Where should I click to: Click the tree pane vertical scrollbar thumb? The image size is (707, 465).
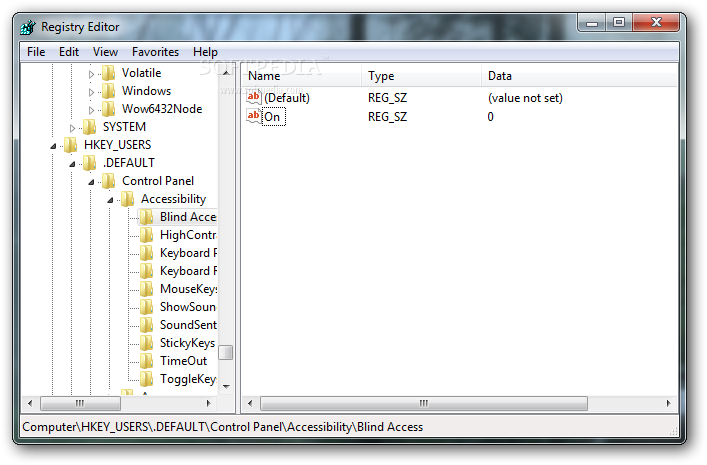click(x=226, y=352)
